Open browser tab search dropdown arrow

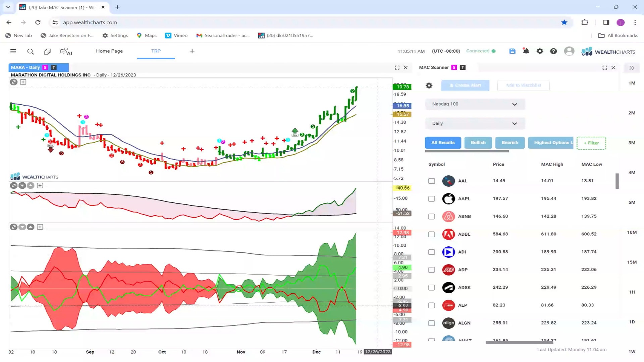point(8,7)
